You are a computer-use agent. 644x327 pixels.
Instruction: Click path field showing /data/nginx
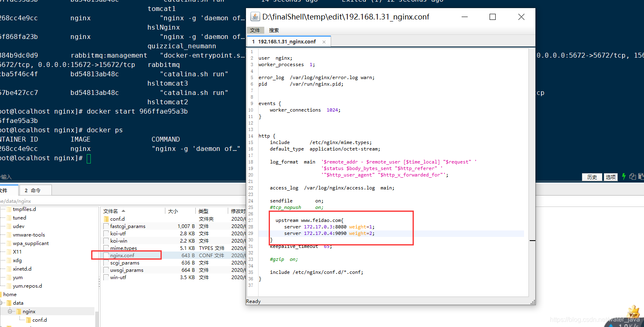click(x=122, y=201)
